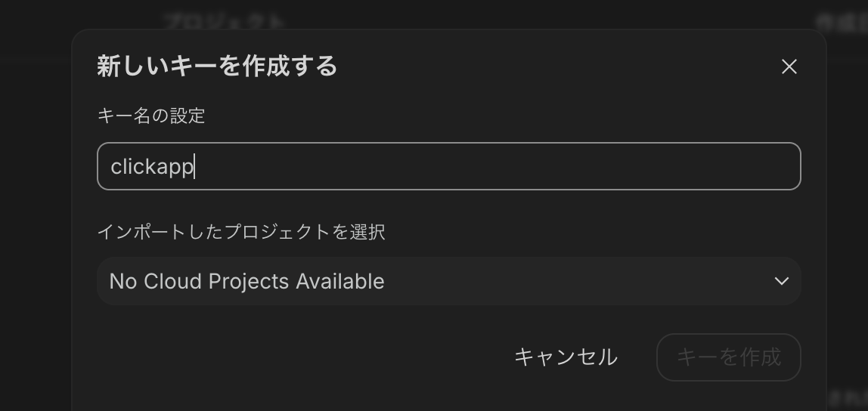Expand the project dropdown chevron arrow

(781, 281)
